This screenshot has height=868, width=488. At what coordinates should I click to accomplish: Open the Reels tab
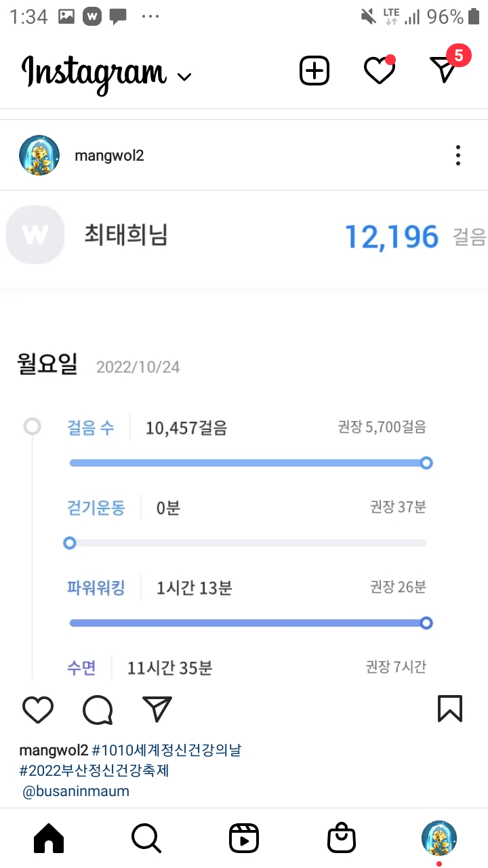244,839
